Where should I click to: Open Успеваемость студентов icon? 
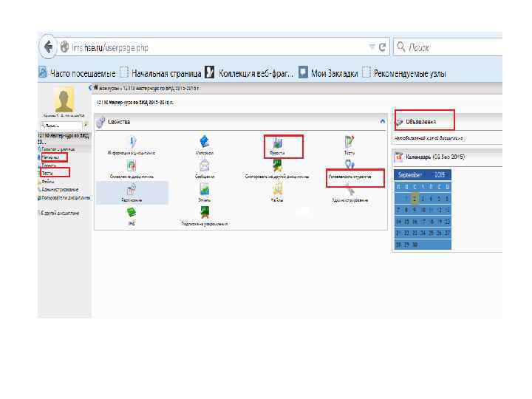click(x=349, y=165)
